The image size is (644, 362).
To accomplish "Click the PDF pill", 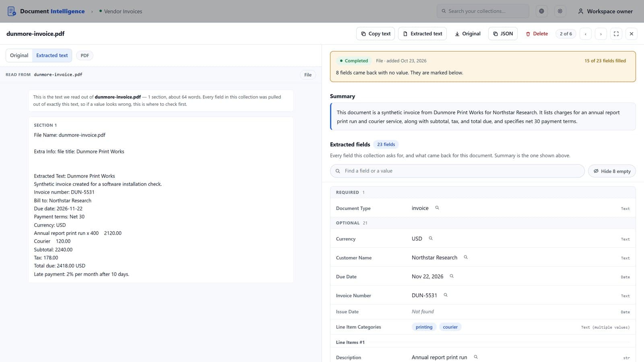I will click(85, 56).
